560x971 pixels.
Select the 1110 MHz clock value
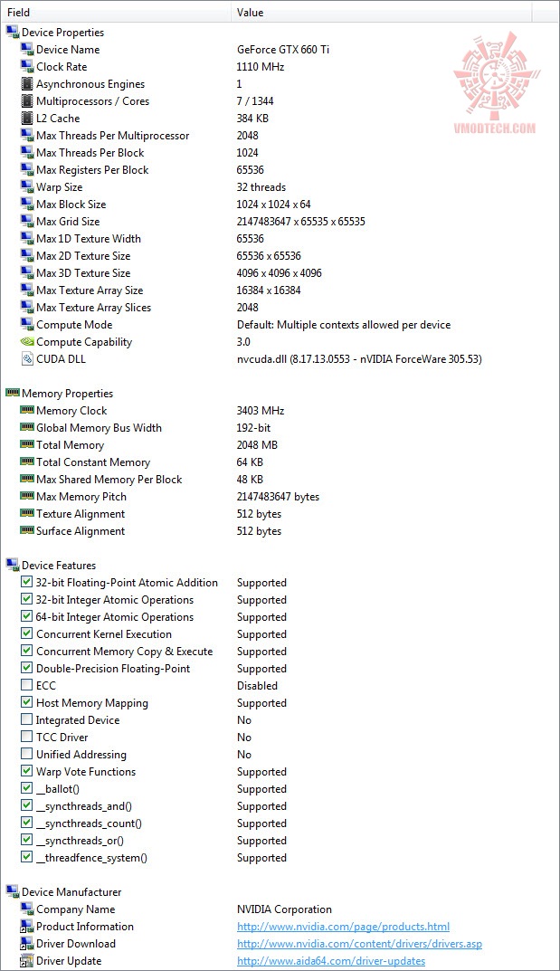point(260,66)
